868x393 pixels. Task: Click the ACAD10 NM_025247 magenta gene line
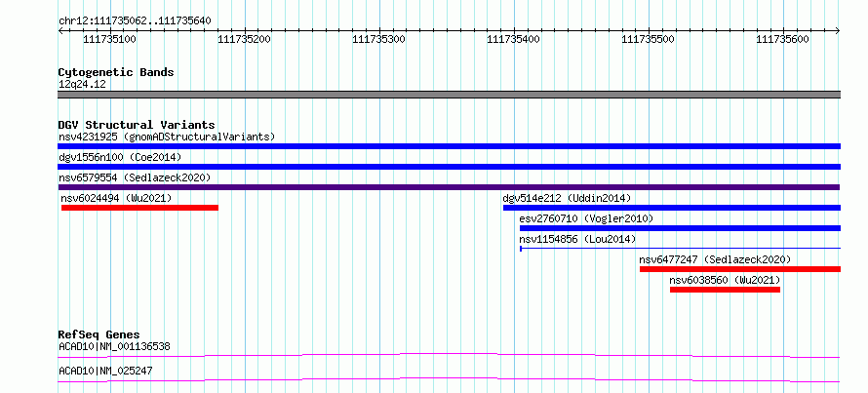point(449,379)
